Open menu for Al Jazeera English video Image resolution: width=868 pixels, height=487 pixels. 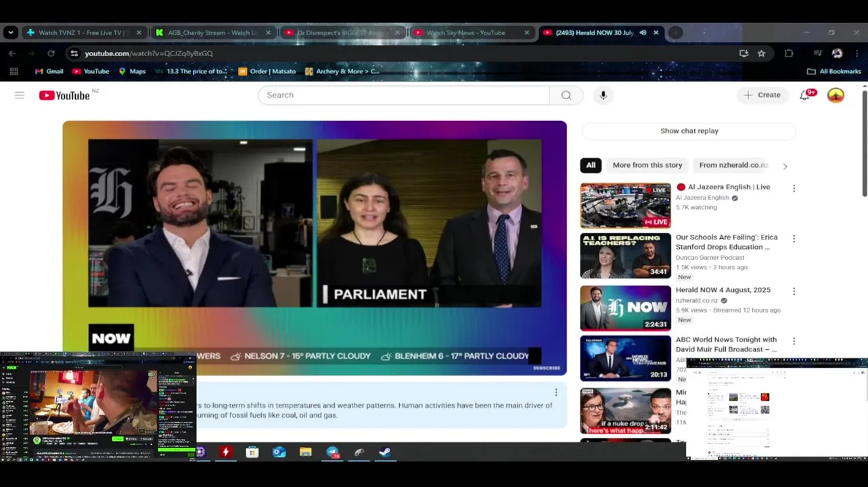click(794, 189)
